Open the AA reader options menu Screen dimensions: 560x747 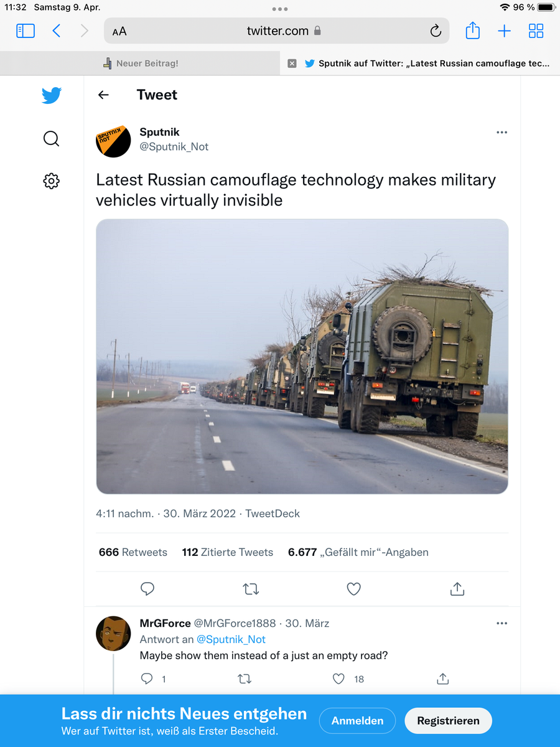click(119, 32)
